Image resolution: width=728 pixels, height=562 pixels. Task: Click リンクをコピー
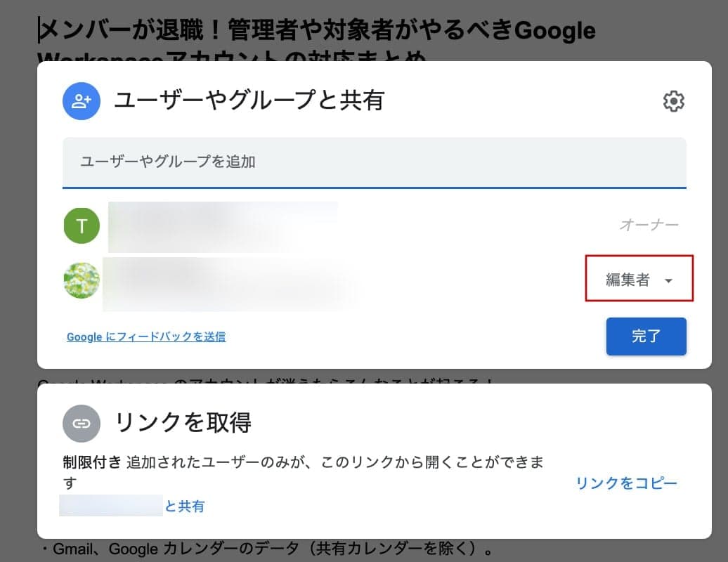point(626,483)
